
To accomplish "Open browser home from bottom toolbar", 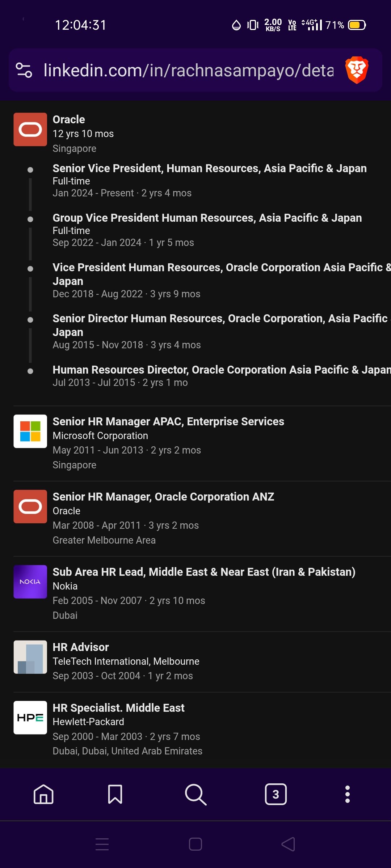I will 42,794.
